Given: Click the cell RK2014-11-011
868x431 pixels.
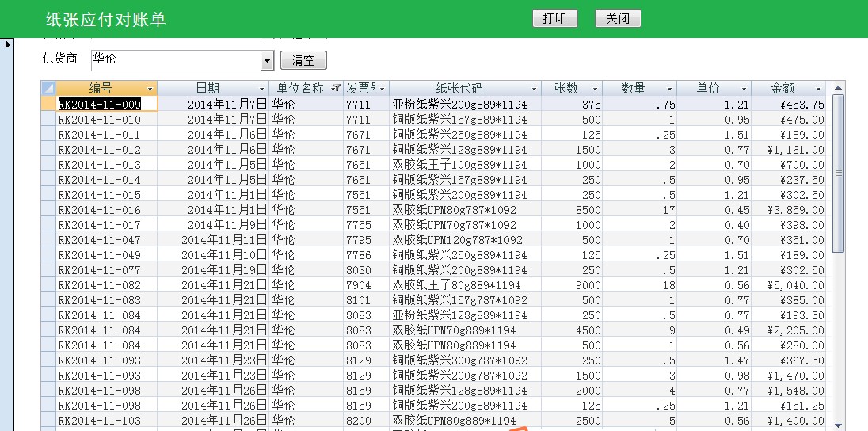Looking at the screenshot, I should click(x=107, y=135).
